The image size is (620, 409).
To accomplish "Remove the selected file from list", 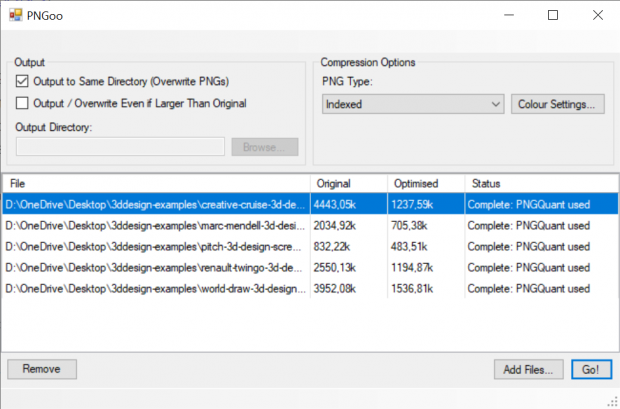I will pos(42,369).
